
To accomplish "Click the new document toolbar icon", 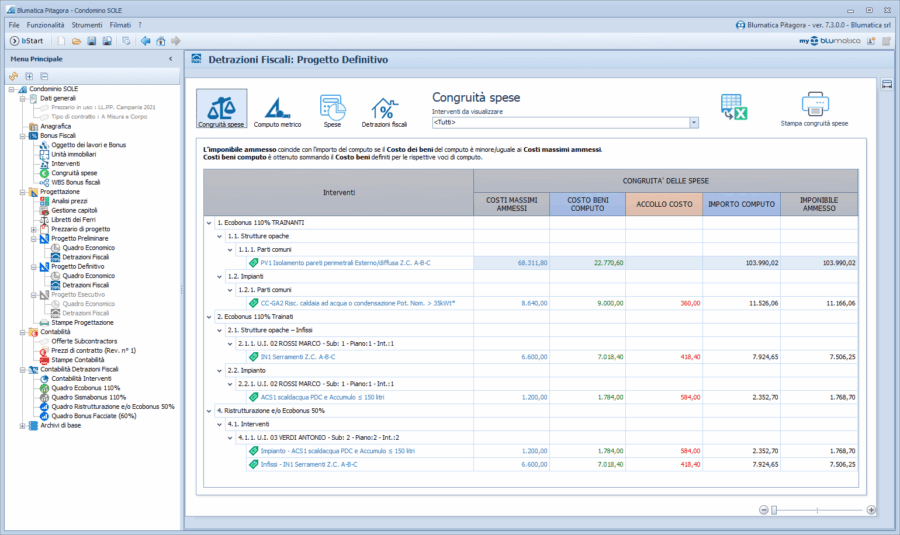I will pos(61,41).
